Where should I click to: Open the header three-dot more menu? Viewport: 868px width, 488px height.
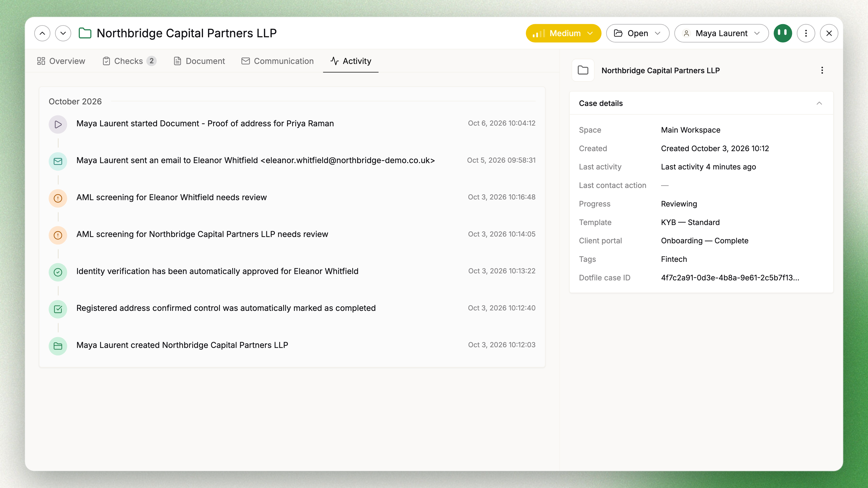point(806,33)
